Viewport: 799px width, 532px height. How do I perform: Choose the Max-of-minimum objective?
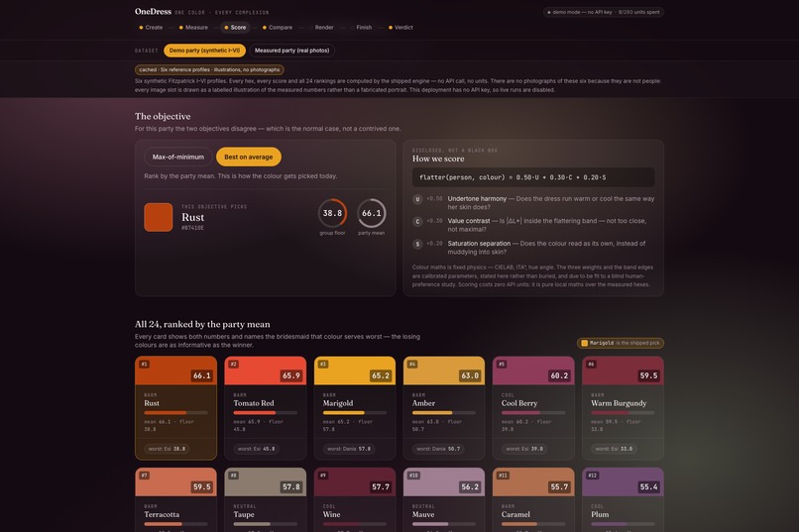pos(177,157)
